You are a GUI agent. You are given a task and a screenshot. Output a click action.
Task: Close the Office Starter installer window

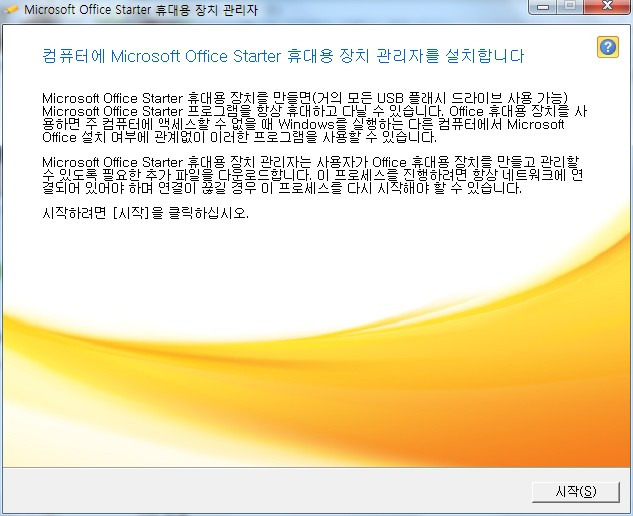[x=608, y=6]
